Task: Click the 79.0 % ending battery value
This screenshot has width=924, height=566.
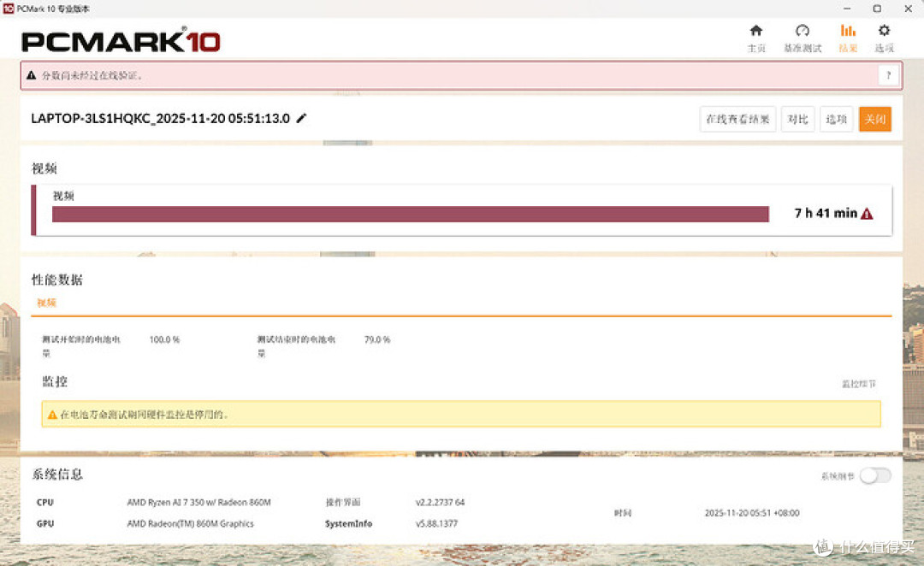Action: coord(377,339)
